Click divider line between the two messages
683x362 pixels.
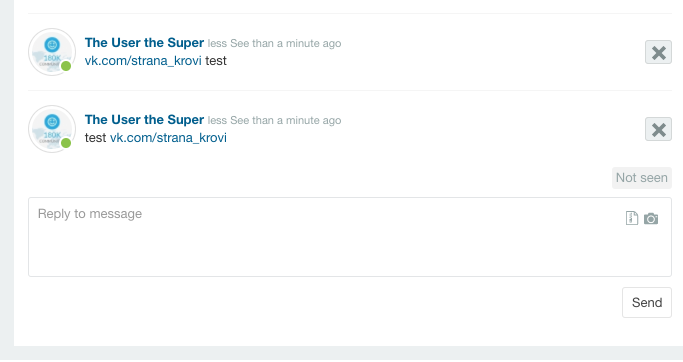click(x=350, y=91)
